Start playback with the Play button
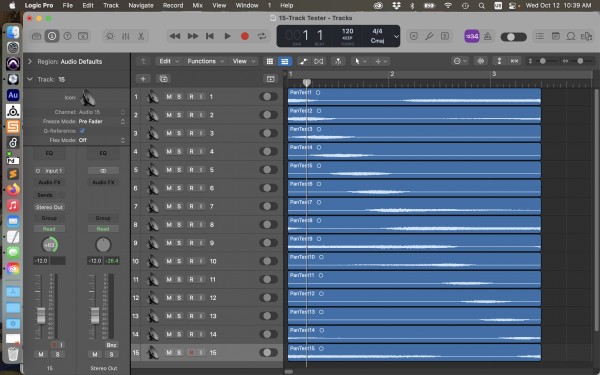This screenshot has height=375, width=600. pos(227,36)
